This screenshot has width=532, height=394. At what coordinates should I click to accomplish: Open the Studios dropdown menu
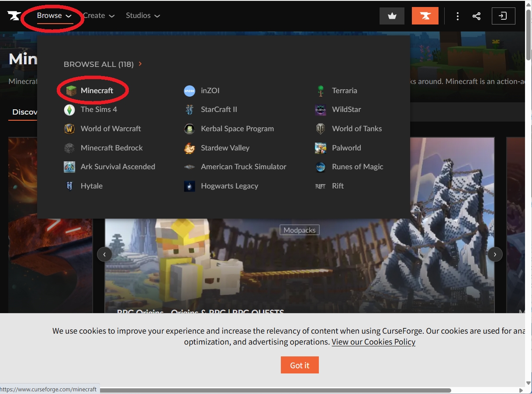tap(142, 15)
